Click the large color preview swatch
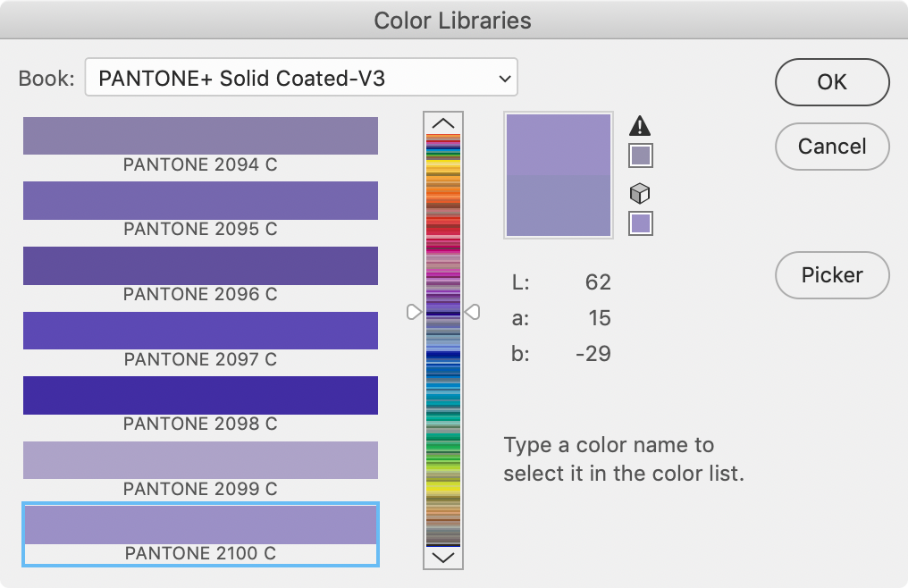The height and width of the screenshot is (588, 908). [x=558, y=174]
